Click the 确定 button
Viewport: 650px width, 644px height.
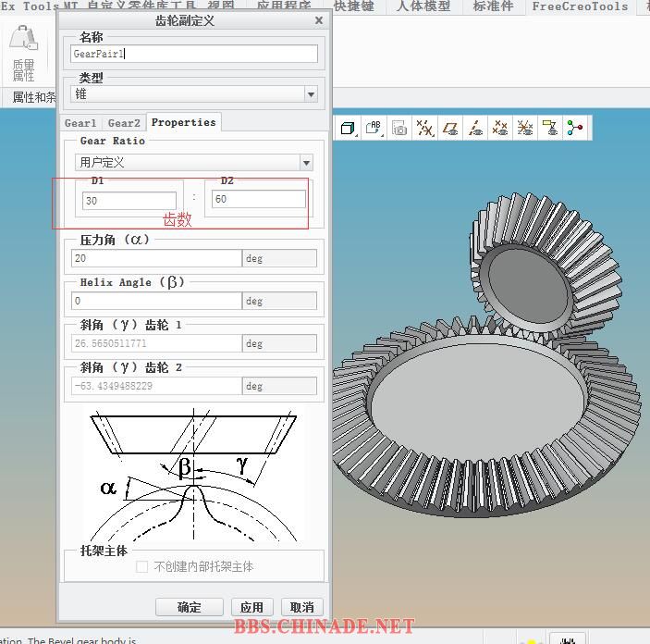(x=190, y=607)
